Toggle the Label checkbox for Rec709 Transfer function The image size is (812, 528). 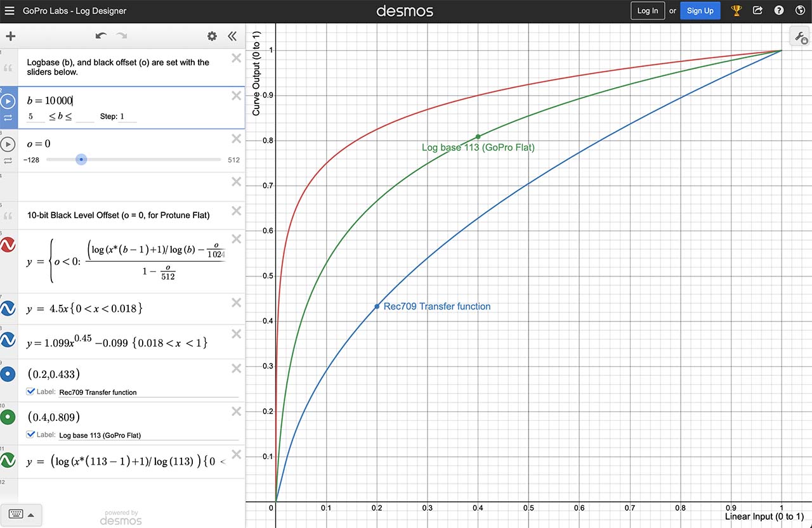click(31, 391)
